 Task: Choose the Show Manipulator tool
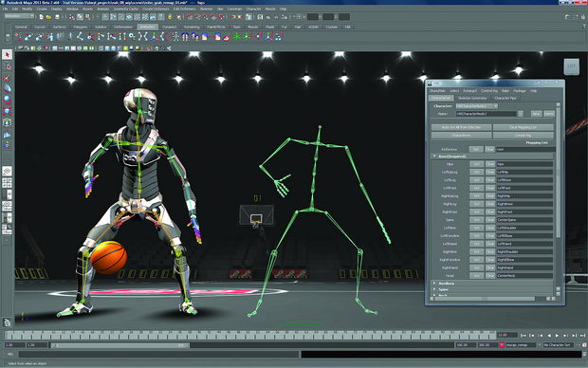click(x=8, y=145)
